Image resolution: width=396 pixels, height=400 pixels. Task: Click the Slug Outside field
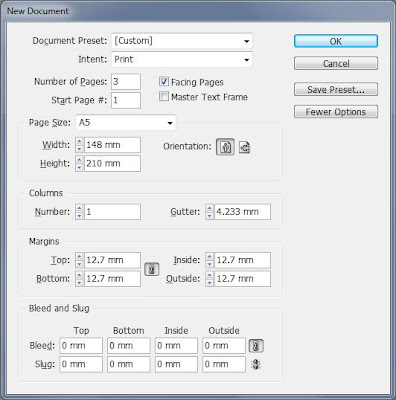224,364
